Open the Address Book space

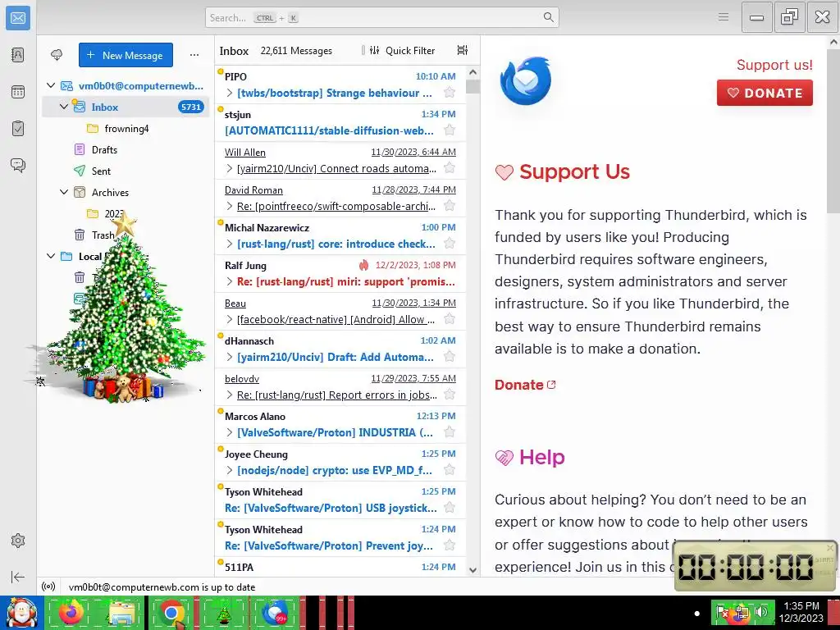[x=18, y=55]
